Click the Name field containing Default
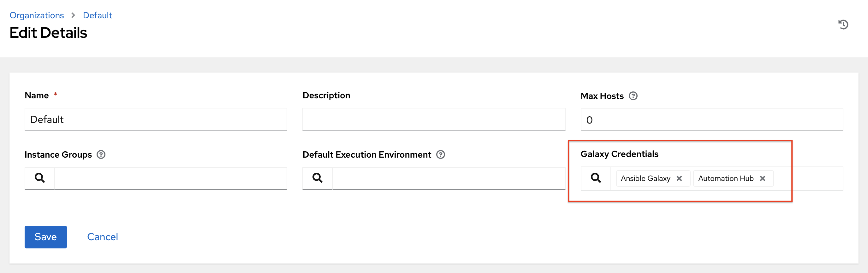Viewport: 868px width, 273px height. click(155, 119)
